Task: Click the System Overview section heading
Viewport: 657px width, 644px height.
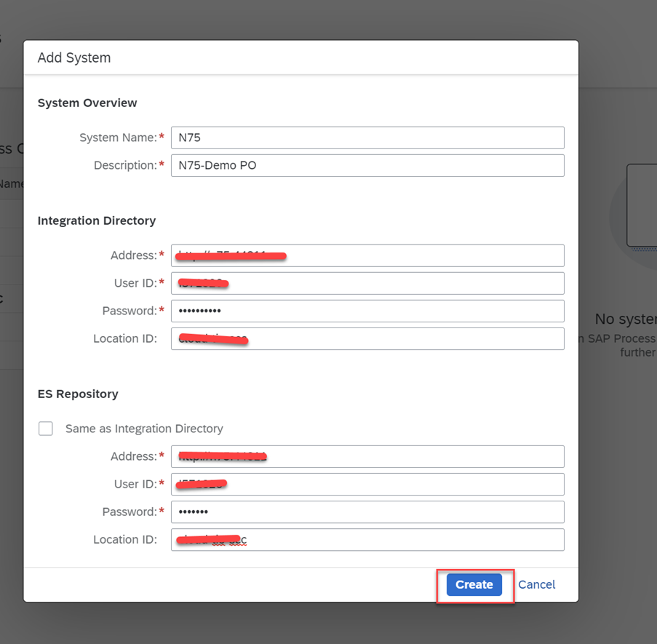Action: pyautogui.click(x=87, y=103)
